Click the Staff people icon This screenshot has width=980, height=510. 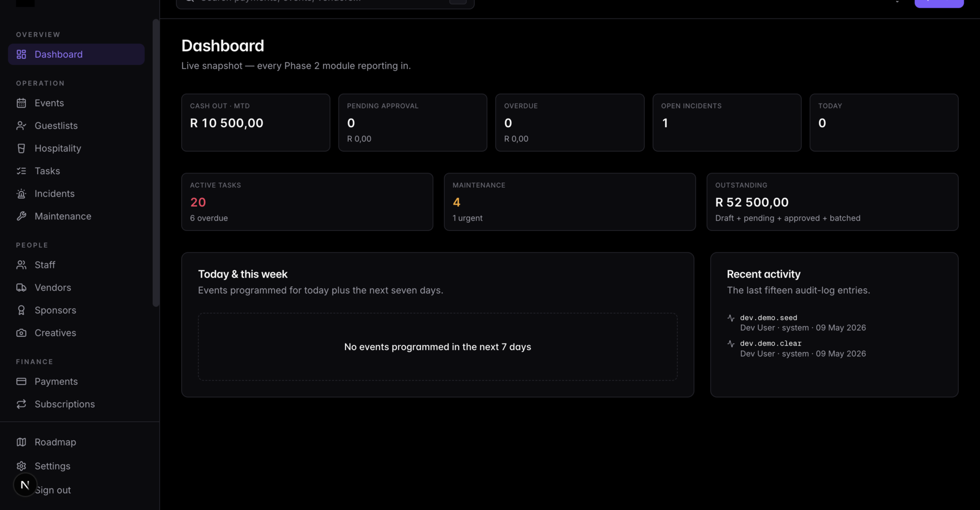[21, 265]
